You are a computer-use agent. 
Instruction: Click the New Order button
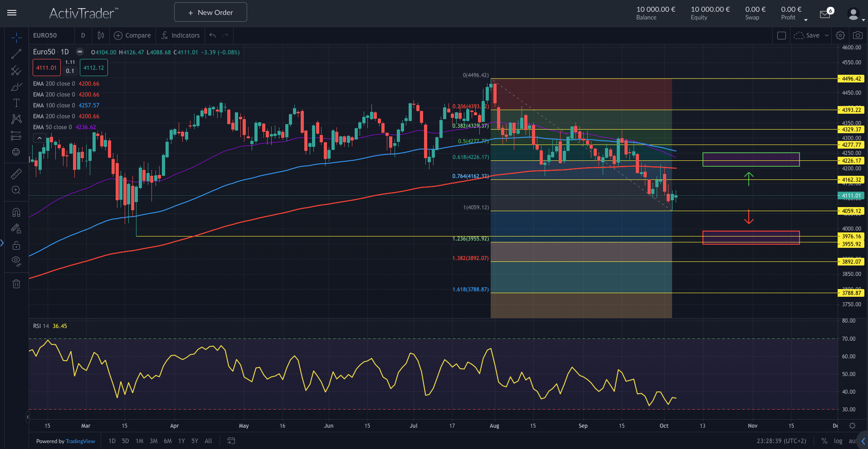tap(210, 12)
